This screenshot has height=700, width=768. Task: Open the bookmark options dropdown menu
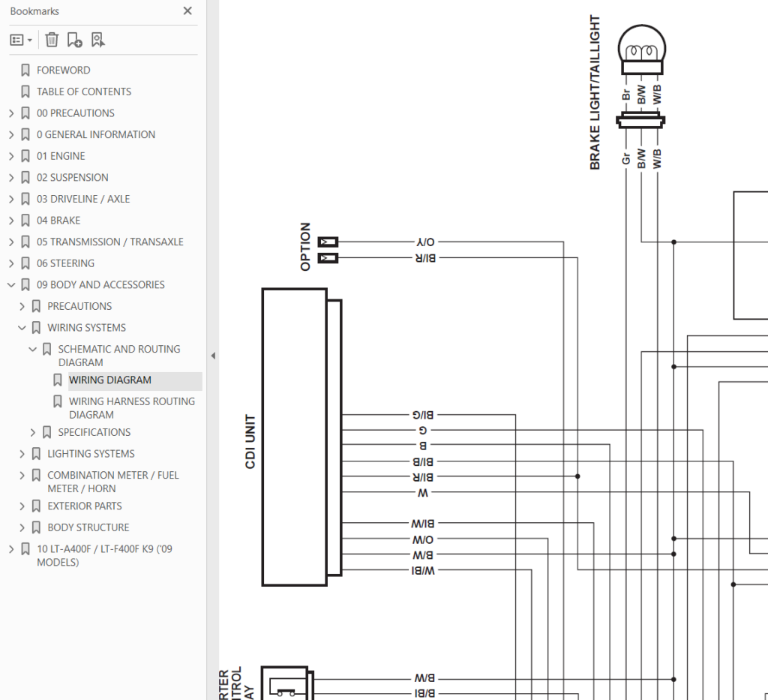coord(21,40)
